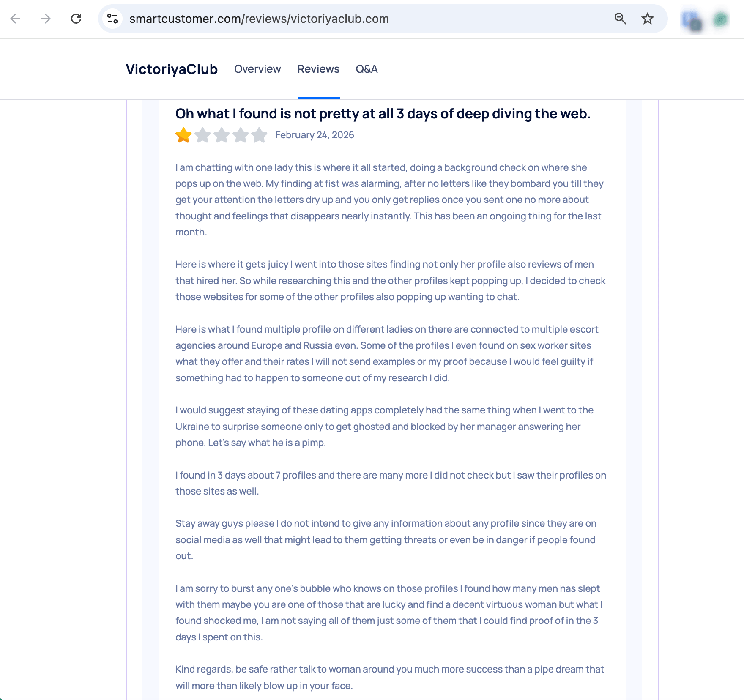Open the blue browser extension icon
This screenshot has width=744, height=700.
coord(692,20)
